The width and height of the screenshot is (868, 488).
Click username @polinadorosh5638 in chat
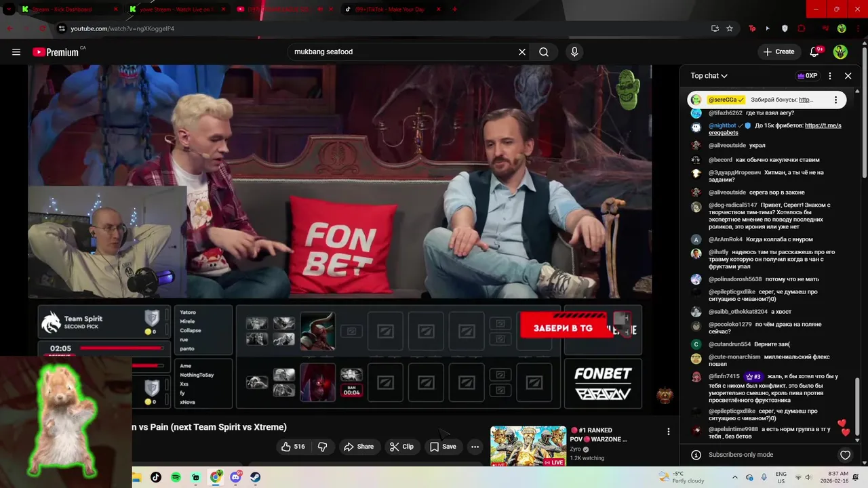click(735, 279)
